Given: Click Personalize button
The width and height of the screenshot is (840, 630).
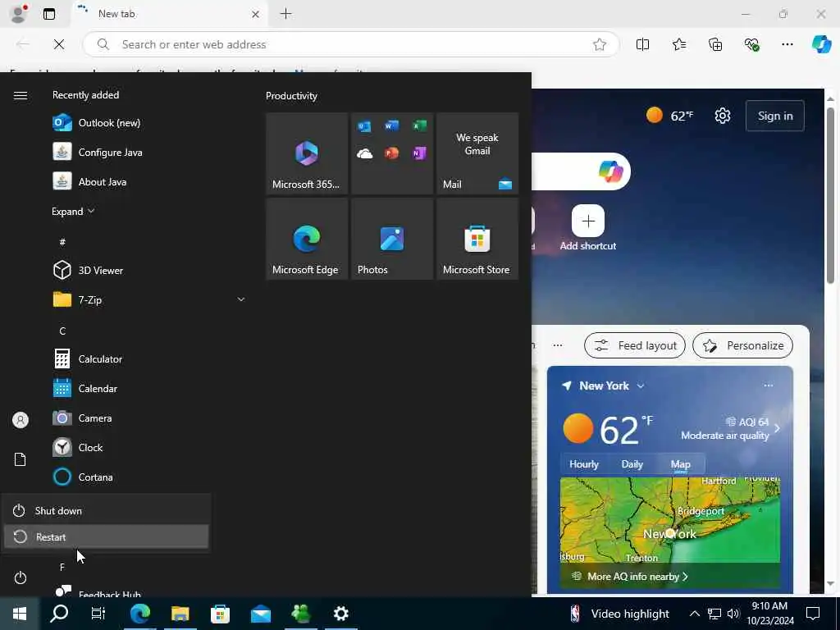Looking at the screenshot, I should click(742, 345).
